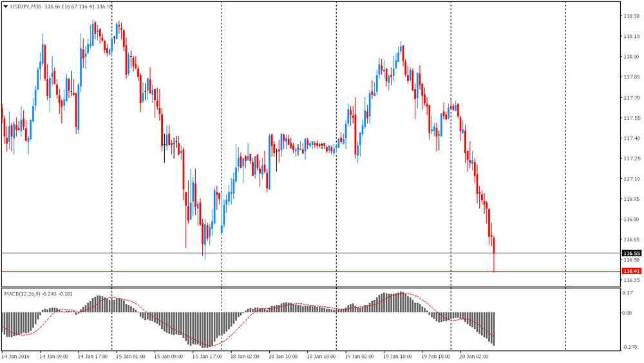Viewport: 644px width, 363px height.
Task: Click the black 116.55 current price label
Action: click(x=632, y=254)
